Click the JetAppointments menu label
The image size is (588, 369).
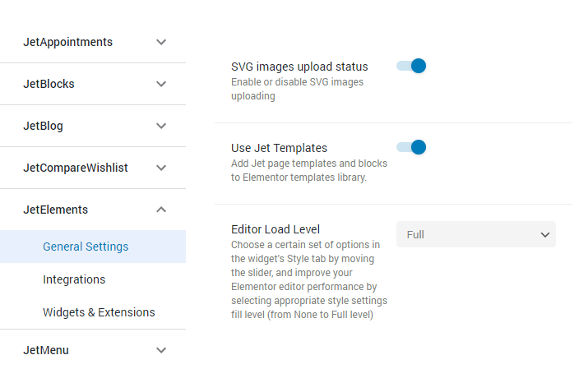click(x=68, y=42)
